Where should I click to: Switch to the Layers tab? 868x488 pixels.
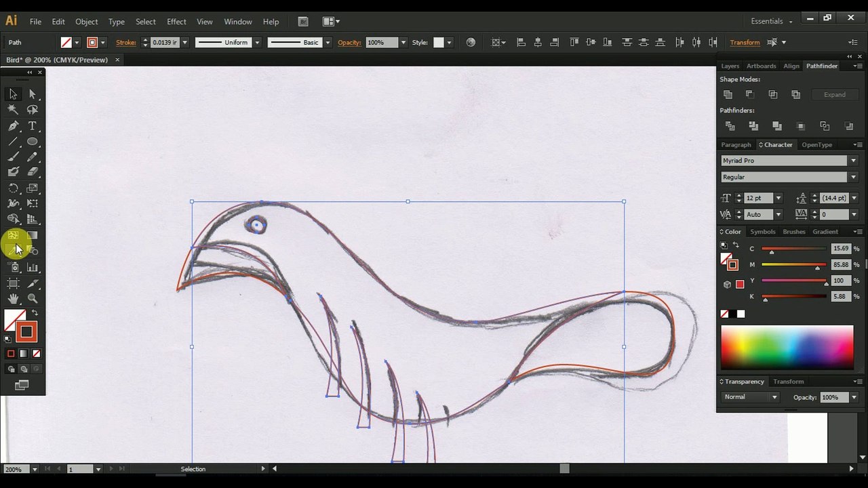click(730, 66)
